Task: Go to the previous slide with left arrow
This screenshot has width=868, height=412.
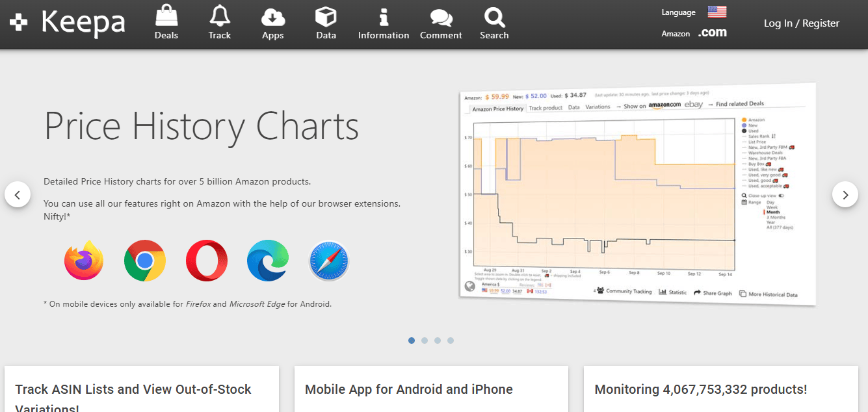Action: (x=18, y=194)
